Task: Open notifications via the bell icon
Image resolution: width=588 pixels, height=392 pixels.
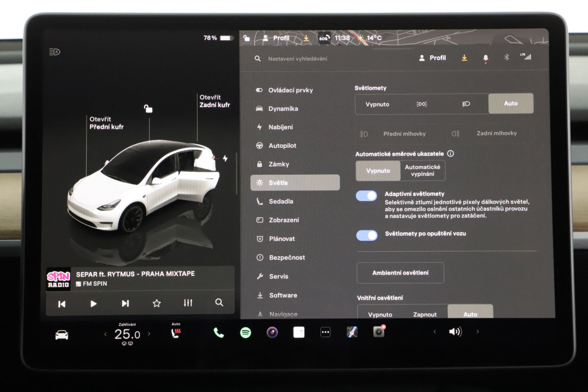Action: pyautogui.click(x=485, y=57)
